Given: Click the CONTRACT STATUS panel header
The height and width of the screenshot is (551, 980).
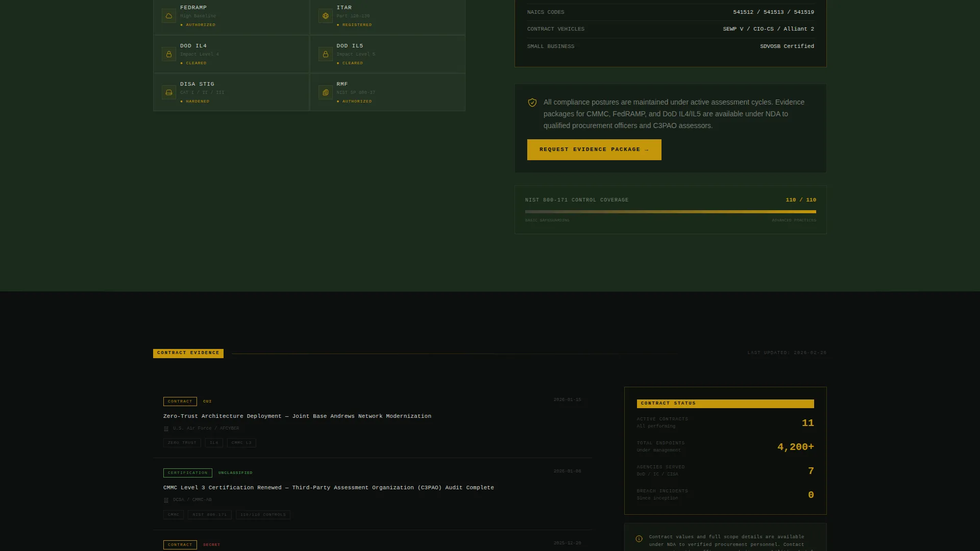Looking at the screenshot, I should pos(725,404).
